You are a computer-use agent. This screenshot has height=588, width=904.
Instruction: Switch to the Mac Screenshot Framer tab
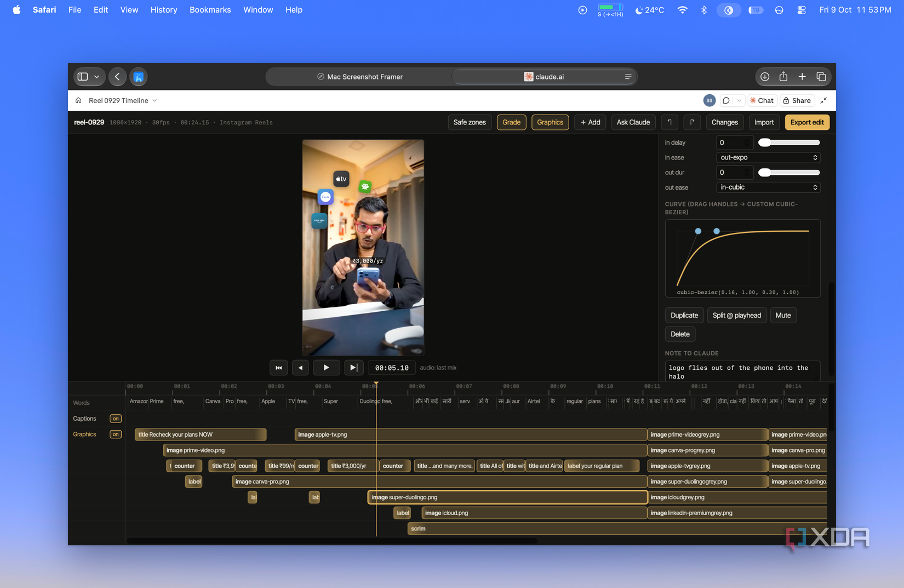359,77
